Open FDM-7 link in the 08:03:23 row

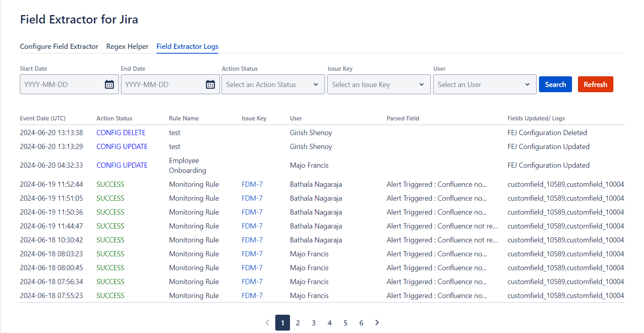pos(252,254)
